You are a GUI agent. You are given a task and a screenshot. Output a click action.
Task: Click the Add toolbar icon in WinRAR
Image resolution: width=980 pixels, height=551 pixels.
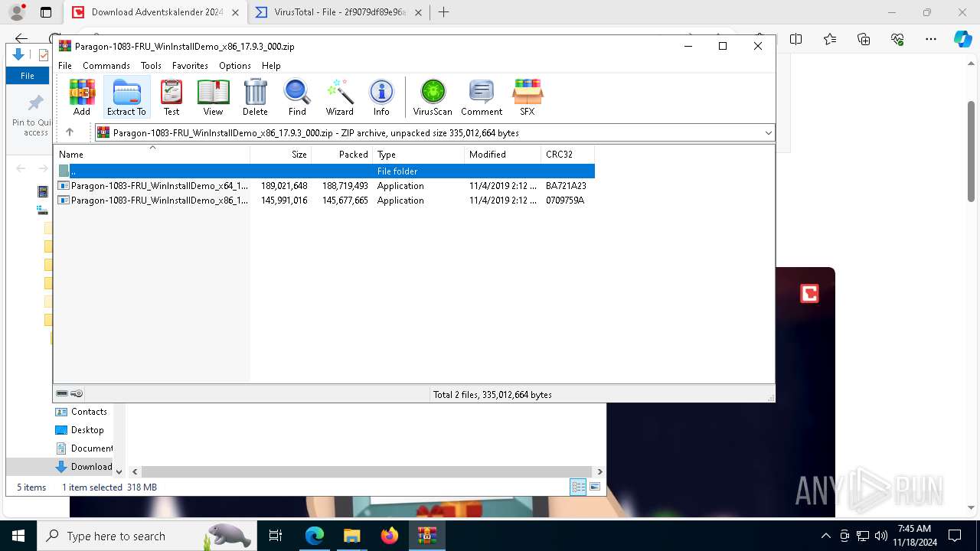point(82,97)
